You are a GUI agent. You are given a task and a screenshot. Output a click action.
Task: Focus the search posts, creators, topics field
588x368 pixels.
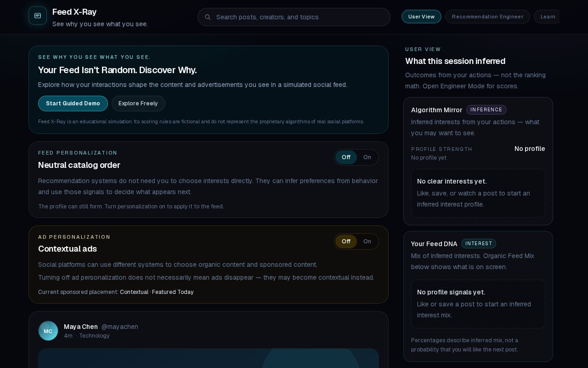click(294, 17)
